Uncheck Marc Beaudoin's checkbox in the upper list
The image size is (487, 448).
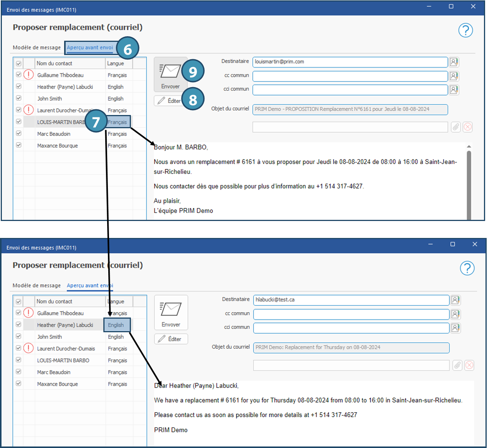pyautogui.click(x=18, y=133)
